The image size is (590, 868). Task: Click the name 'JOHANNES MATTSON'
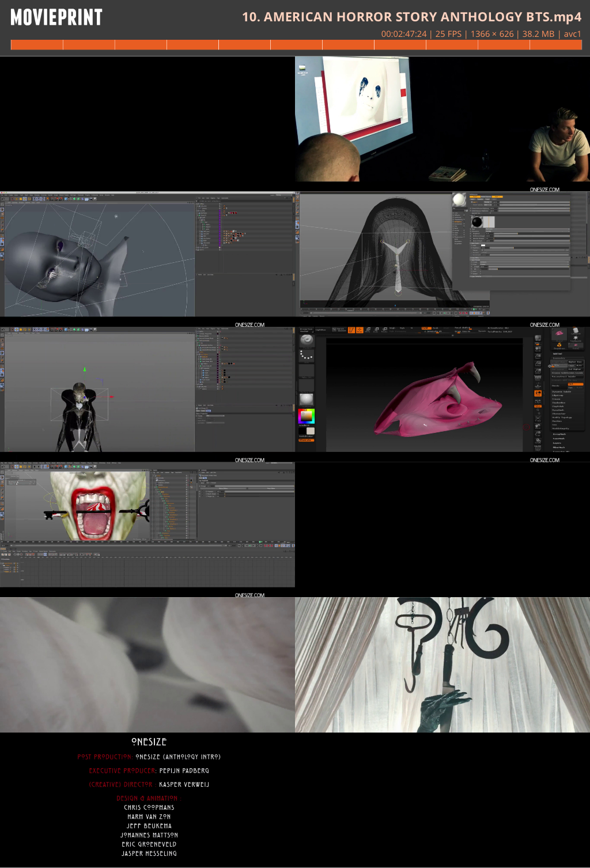coord(149,835)
